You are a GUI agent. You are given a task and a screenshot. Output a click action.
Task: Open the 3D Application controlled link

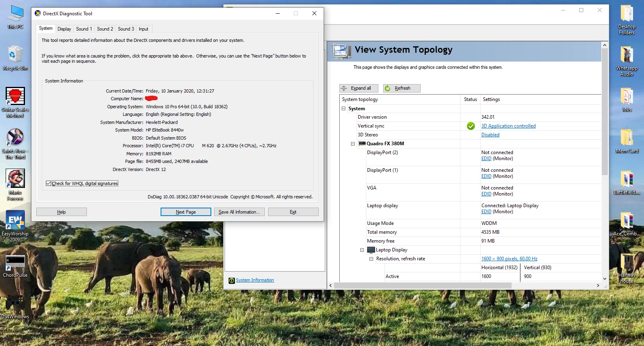(508, 126)
